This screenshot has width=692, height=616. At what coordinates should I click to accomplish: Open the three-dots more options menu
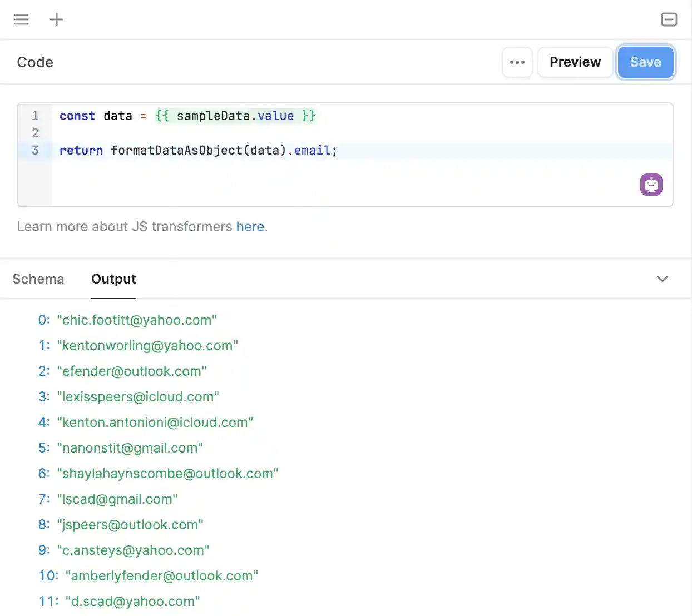pyautogui.click(x=517, y=62)
